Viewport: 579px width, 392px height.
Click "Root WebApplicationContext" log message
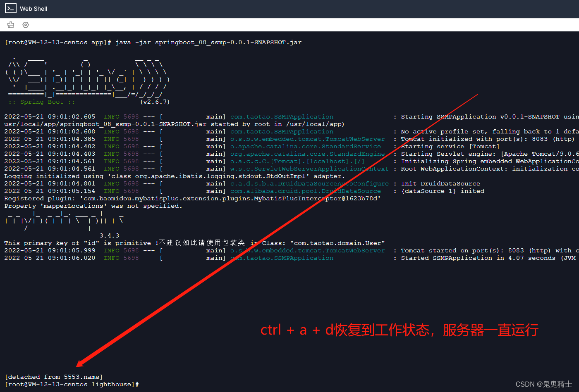(x=489, y=169)
